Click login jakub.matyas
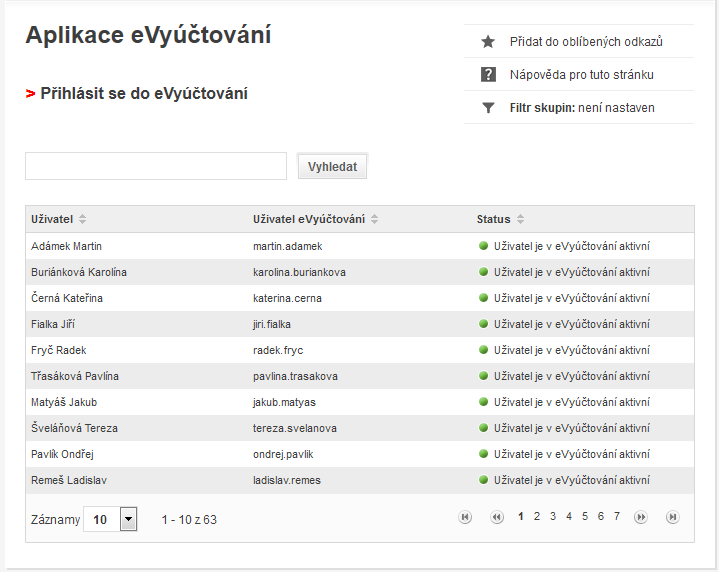The image size is (719, 572). coord(284,402)
